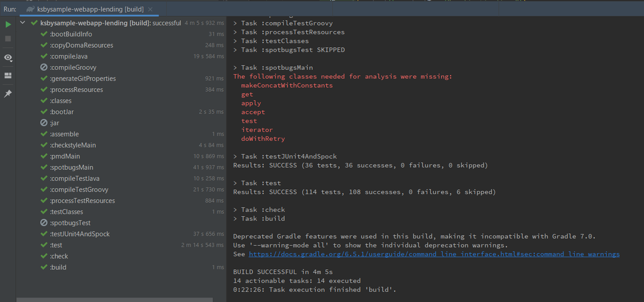The width and height of the screenshot is (644, 302).
Task: Open the docs.gradle.org command line warnings link
Action: 434,254
